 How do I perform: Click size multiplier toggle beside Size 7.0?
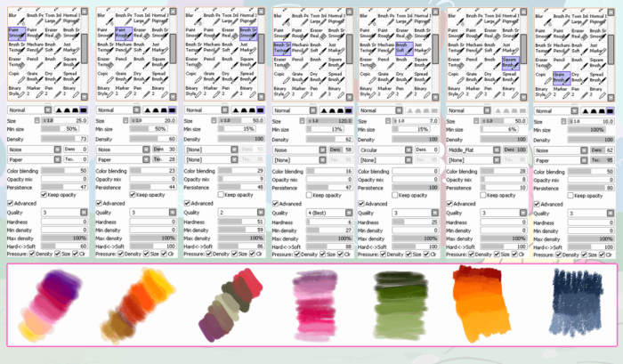point(388,121)
